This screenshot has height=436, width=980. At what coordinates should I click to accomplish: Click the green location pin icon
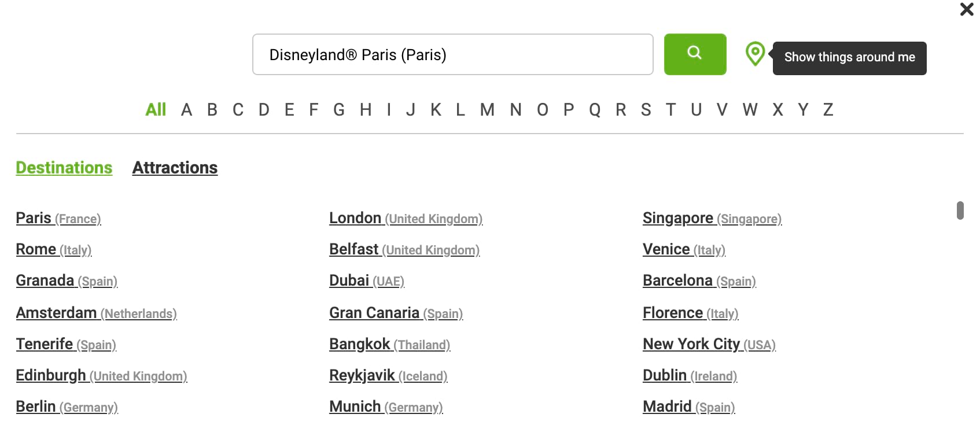point(755,54)
